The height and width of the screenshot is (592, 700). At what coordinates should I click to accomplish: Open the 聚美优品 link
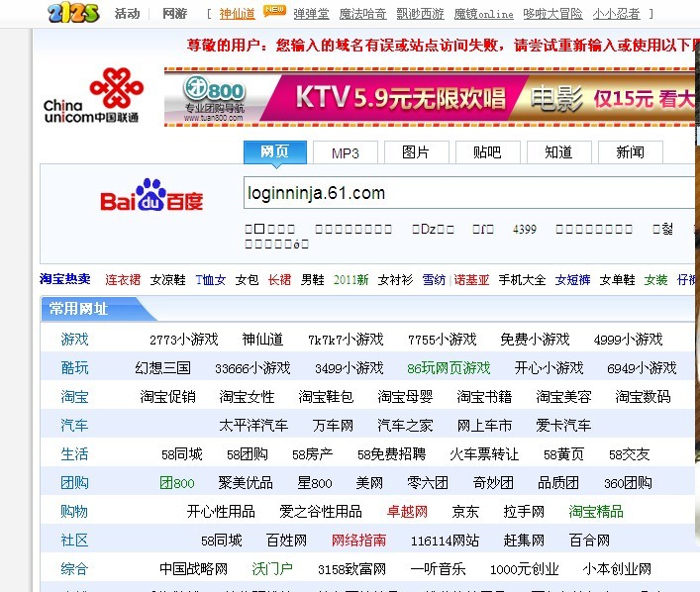[246, 483]
